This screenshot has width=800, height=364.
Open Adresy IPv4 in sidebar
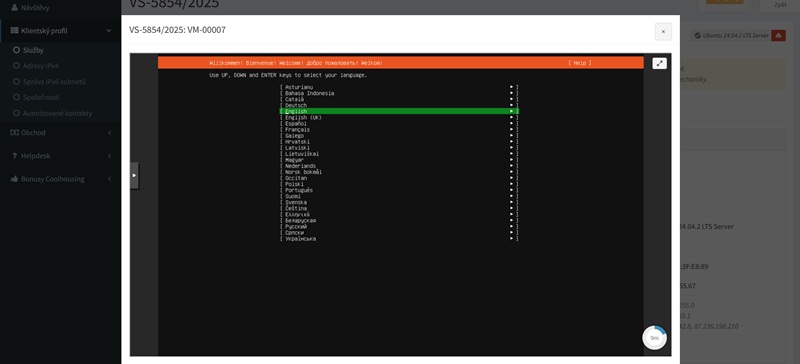pos(40,66)
